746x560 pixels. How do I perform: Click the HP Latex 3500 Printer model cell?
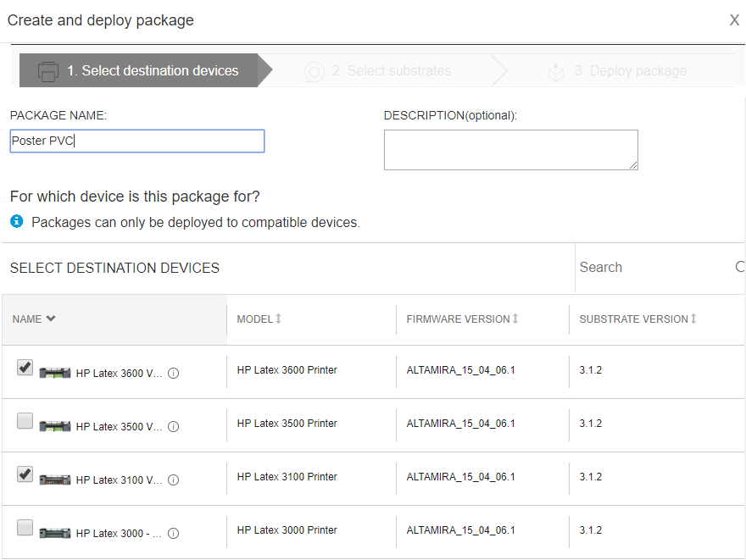click(287, 423)
